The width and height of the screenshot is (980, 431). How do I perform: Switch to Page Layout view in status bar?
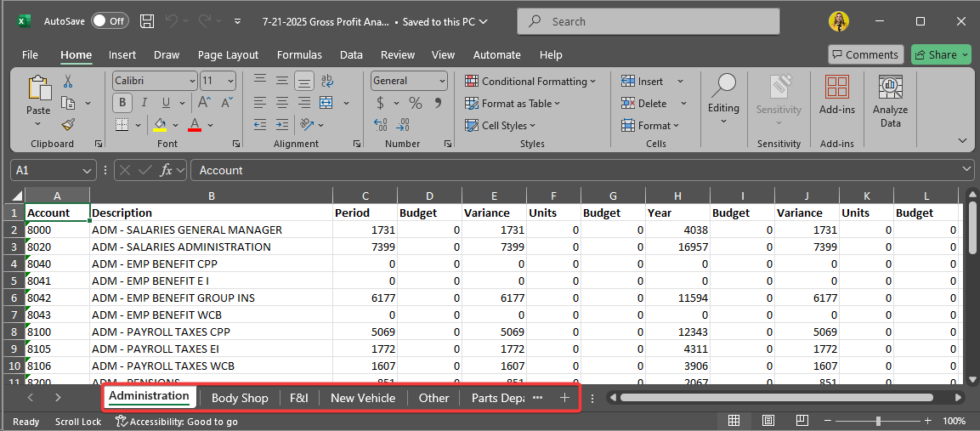[x=768, y=421]
